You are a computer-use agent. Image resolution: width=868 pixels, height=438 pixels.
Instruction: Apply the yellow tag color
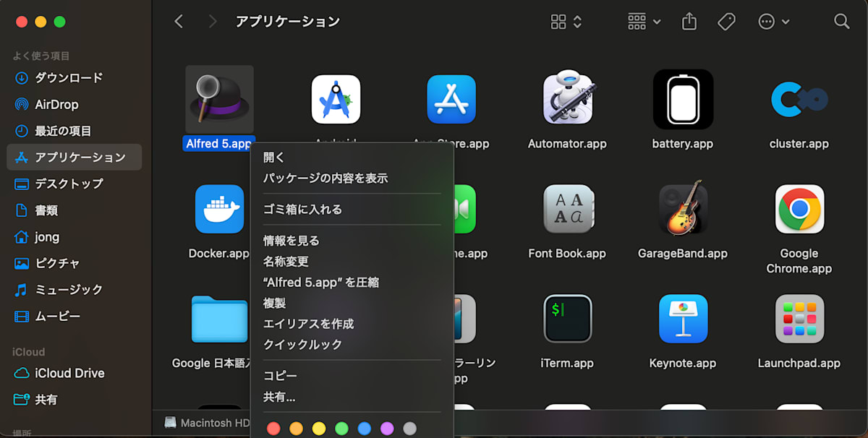coord(319,429)
